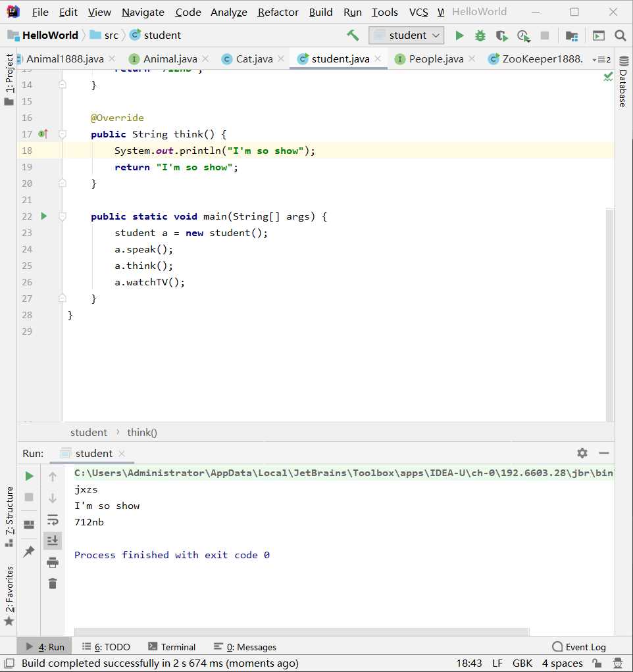This screenshot has height=672, width=633.
Task: Click the Up the stack trace arrow
Action: 53,477
